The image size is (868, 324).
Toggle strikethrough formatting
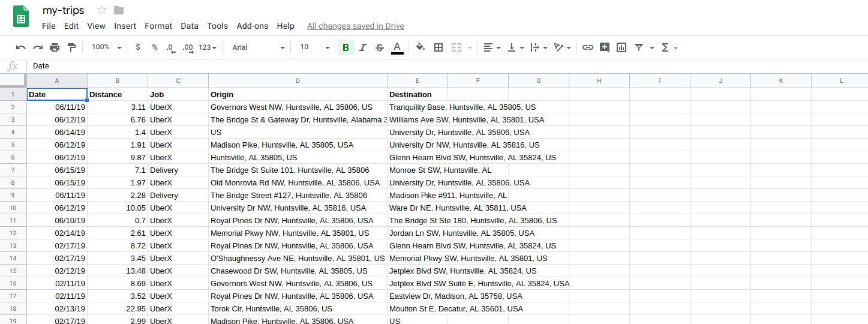tap(380, 47)
